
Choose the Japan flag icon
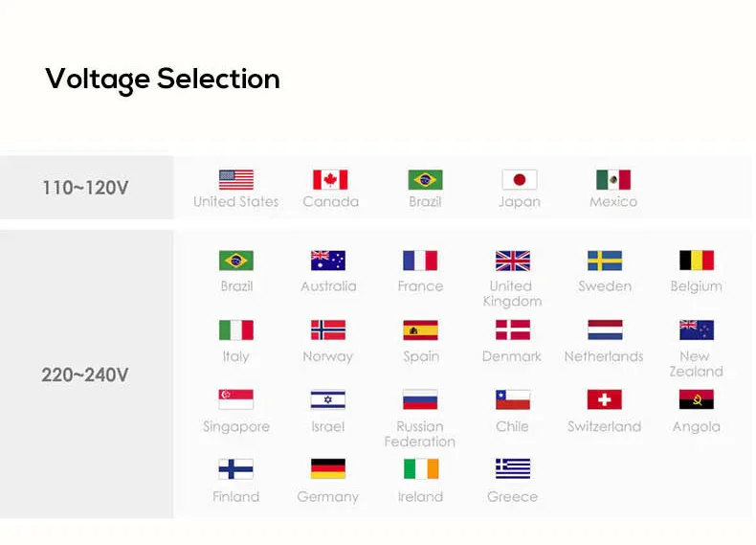[x=520, y=180]
